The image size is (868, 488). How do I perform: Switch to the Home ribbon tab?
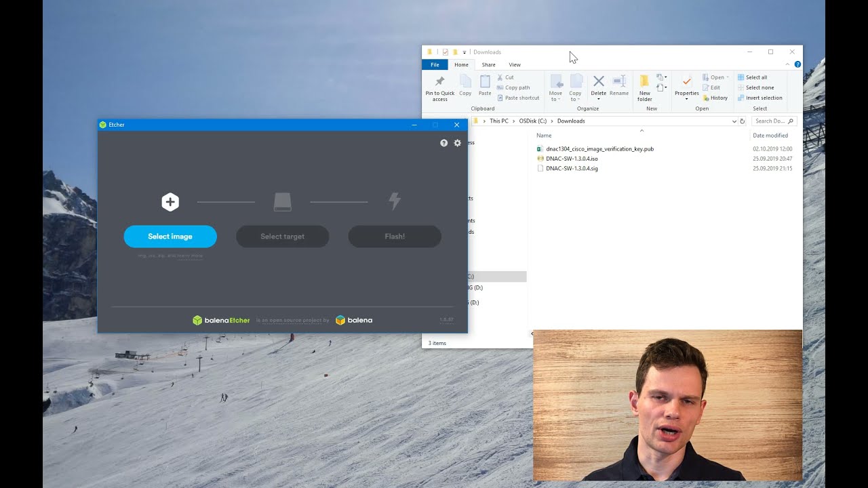coord(461,64)
